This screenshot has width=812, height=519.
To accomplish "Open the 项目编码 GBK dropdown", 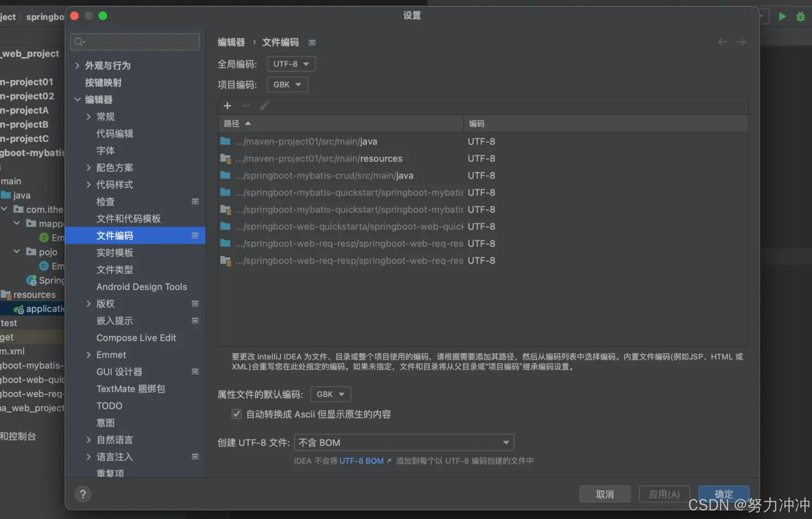I will (287, 85).
